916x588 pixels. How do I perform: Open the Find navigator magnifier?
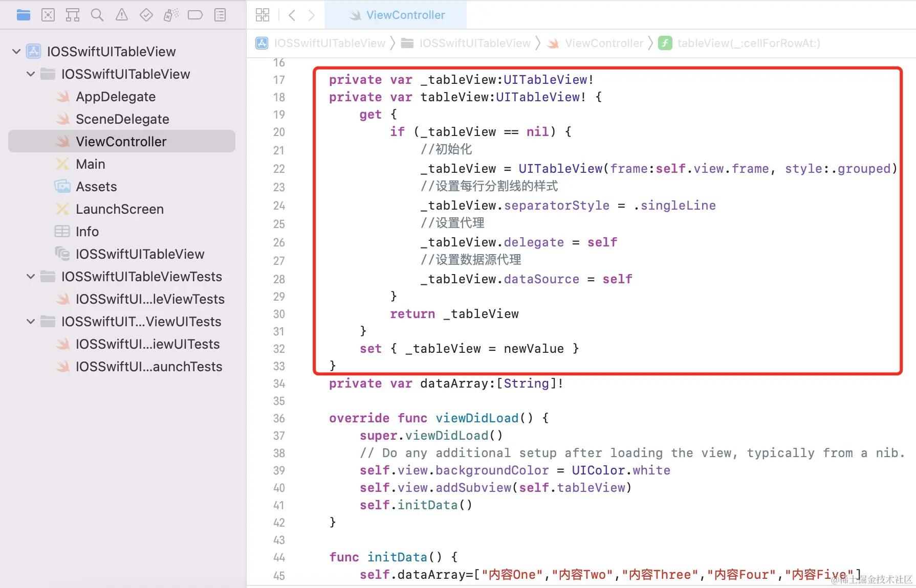97,15
